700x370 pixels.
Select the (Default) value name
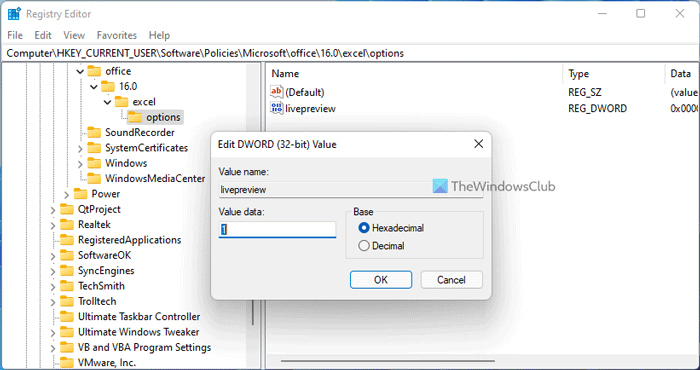[305, 92]
